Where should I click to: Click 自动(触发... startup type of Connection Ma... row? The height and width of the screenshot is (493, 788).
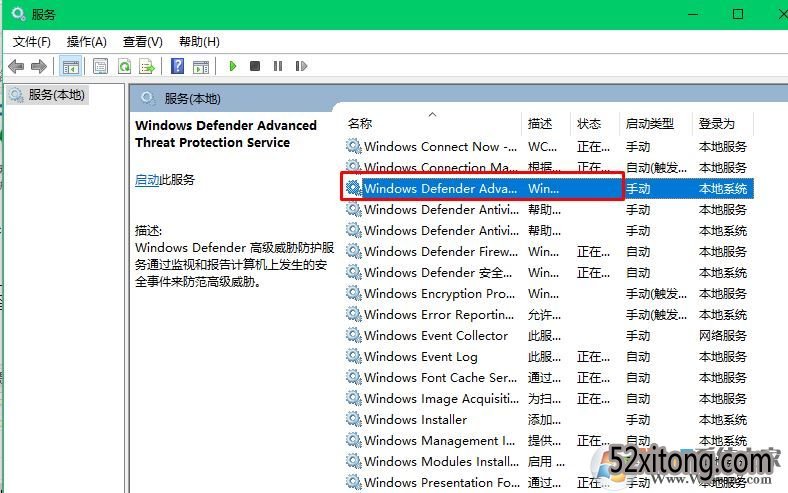(656, 167)
